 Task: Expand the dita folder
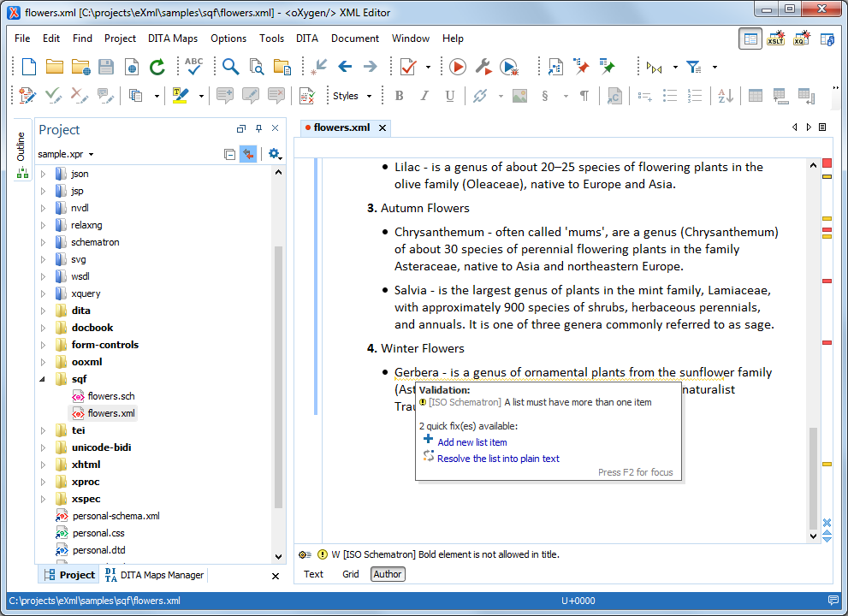click(44, 311)
